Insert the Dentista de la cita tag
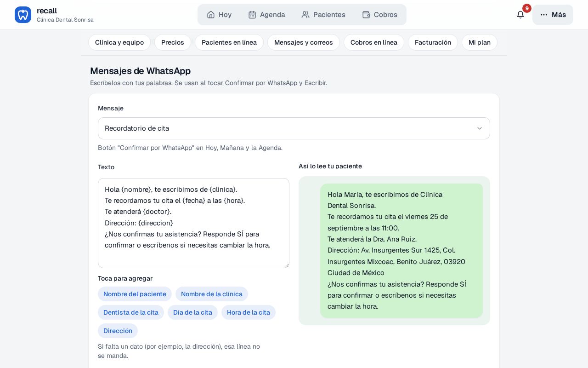Screen dimensions: 588x368 pos(131,312)
